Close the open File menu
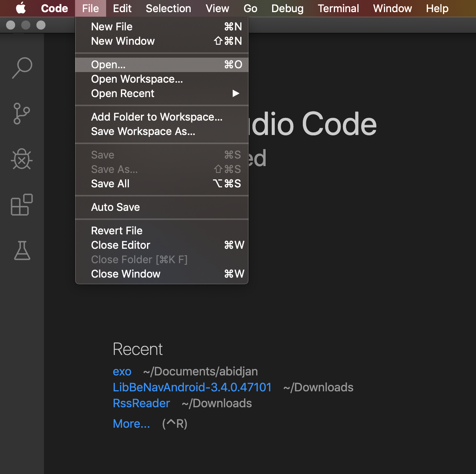This screenshot has height=474, width=476. point(91,8)
